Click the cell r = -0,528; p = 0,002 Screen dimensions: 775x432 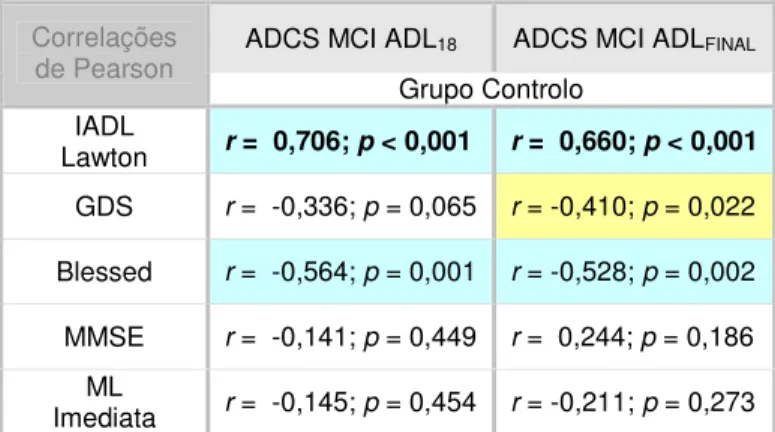[635, 272]
